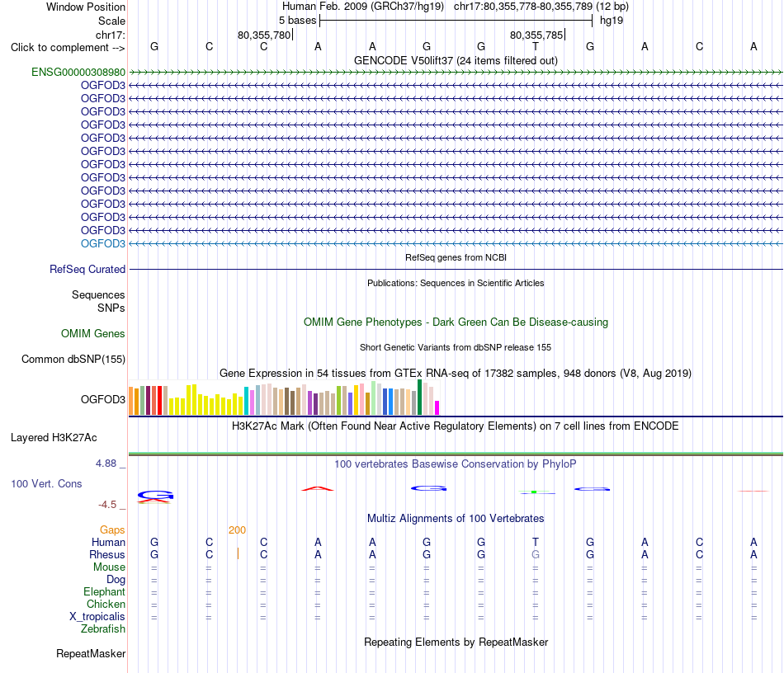Select the Zebrafish species label
784x673 pixels.
tap(103, 629)
